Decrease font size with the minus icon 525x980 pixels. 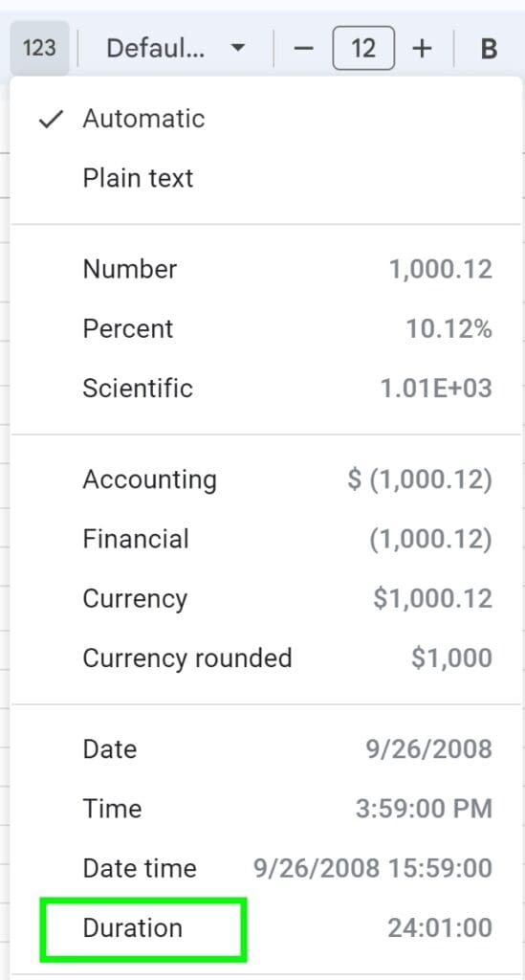point(303,48)
